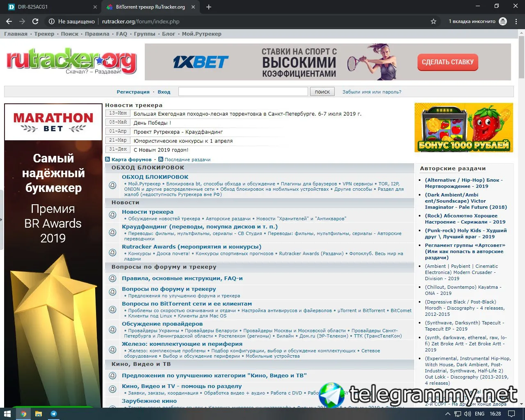Screen dimensions: 525x420
Task: Close the DIR-825ACG1 tab
Action: [95, 7]
